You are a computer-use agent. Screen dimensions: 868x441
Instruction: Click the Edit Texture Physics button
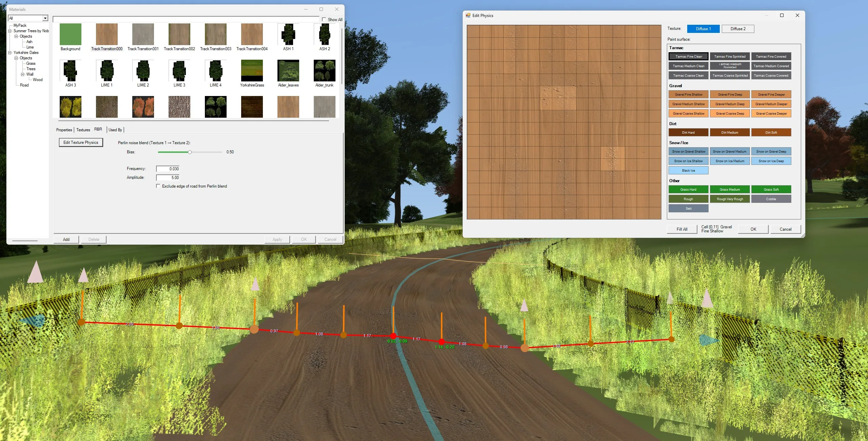pyautogui.click(x=81, y=142)
